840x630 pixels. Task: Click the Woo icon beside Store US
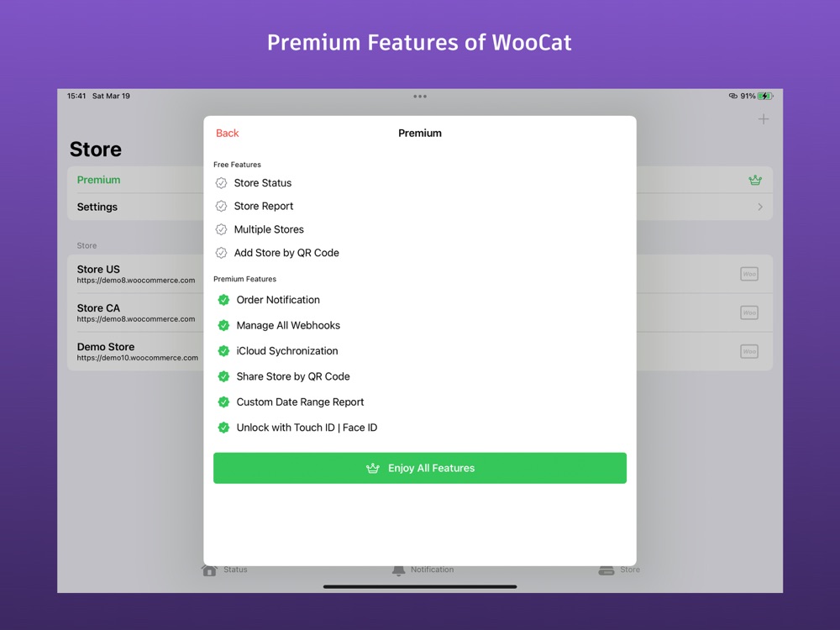[749, 274]
